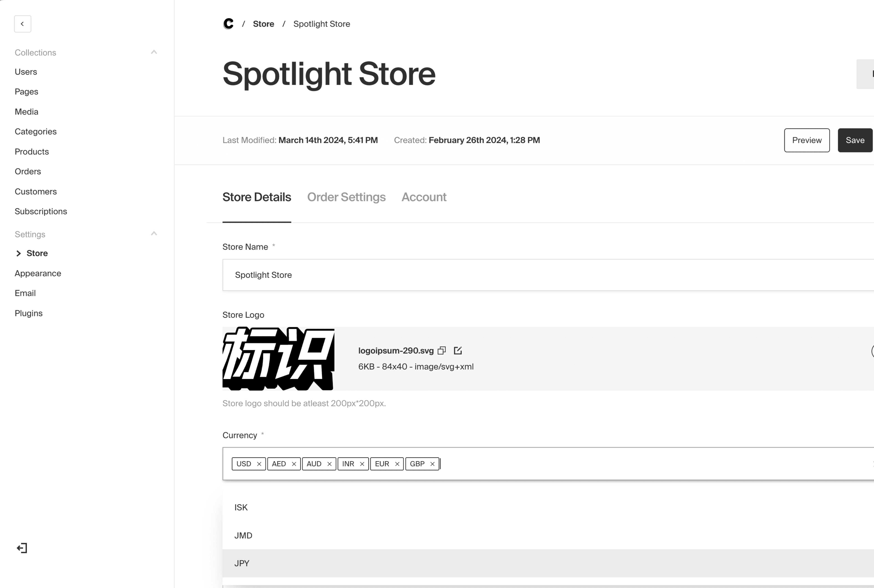Remove the USD currency tag
Image resolution: width=874 pixels, height=588 pixels.
pos(259,464)
